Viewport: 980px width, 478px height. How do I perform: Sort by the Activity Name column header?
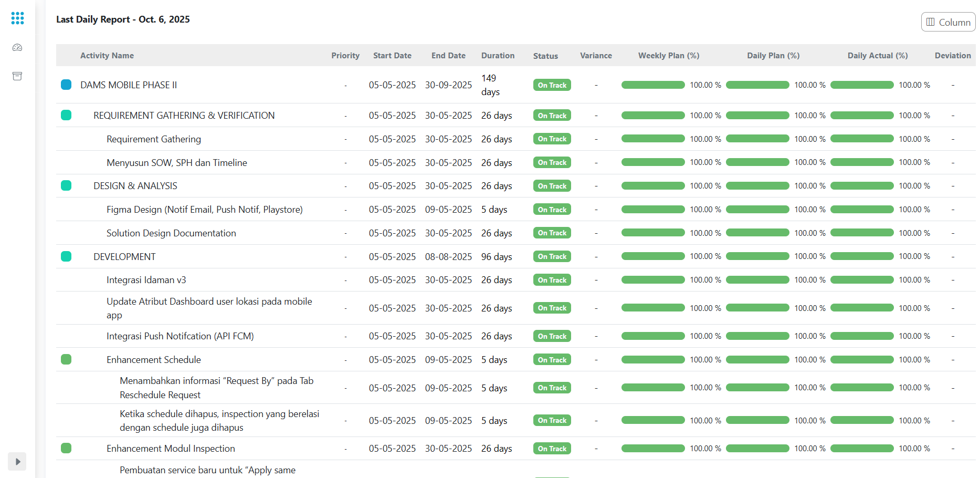(107, 56)
